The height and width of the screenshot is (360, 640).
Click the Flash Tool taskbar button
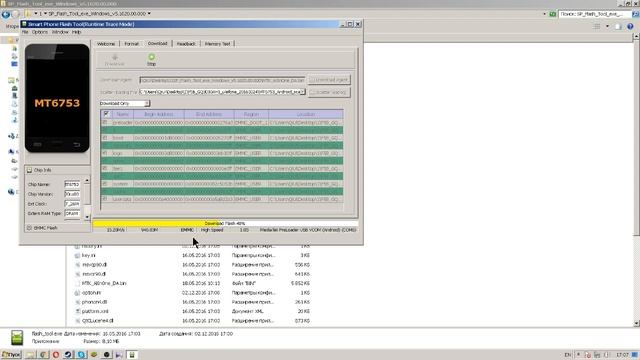[132, 355]
